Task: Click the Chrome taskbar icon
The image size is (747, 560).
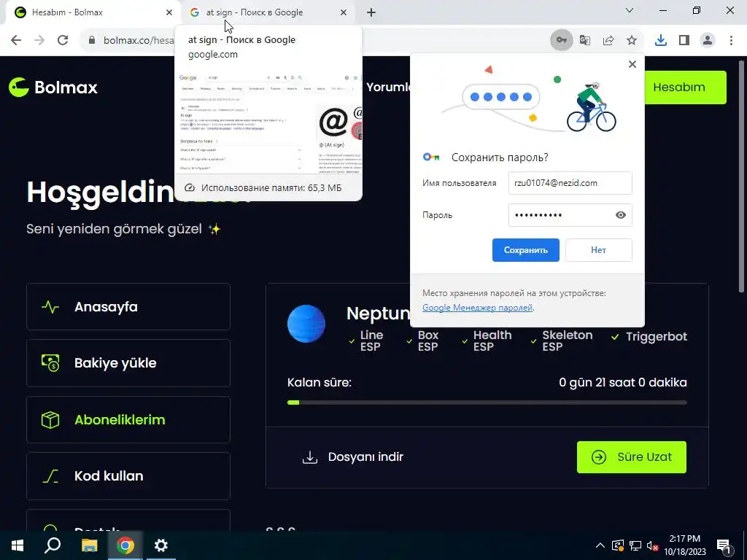Action: coord(125,545)
